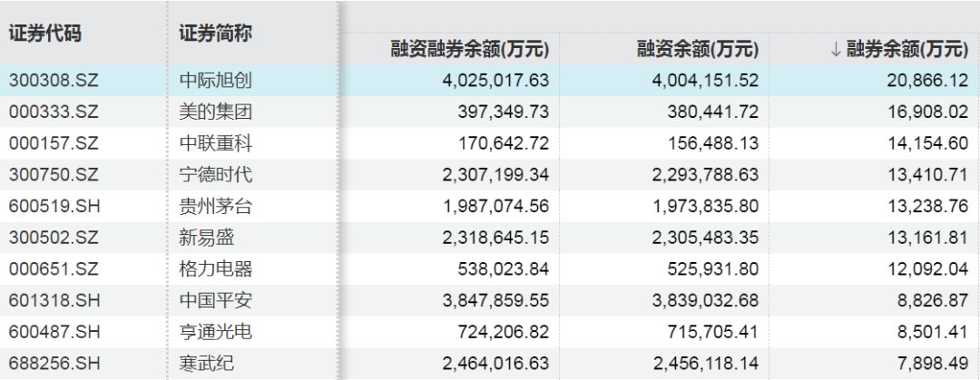Click the value 538,023.84
This screenshot has height=380, width=980.
tap(504, 269)
